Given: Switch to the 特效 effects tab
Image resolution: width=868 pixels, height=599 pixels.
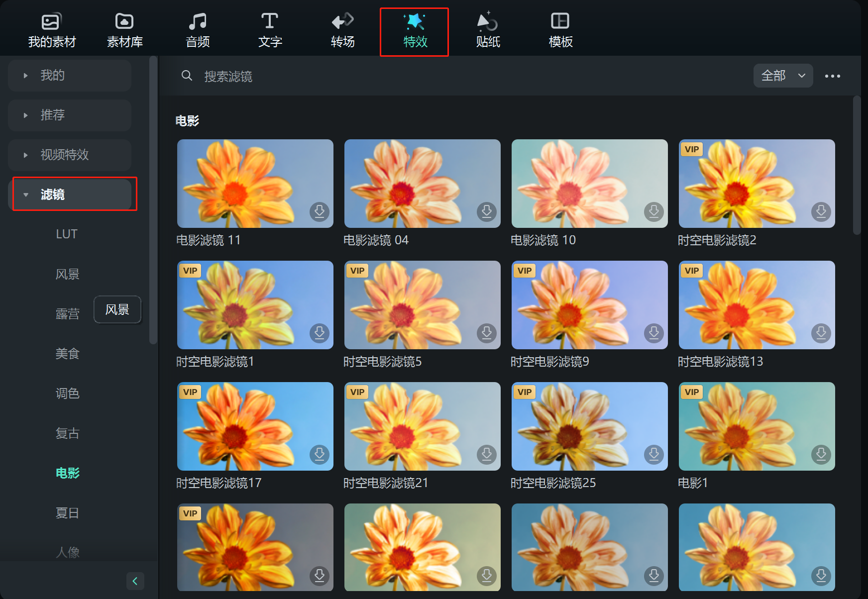Looking at the screenshot, I should (415, 32).
